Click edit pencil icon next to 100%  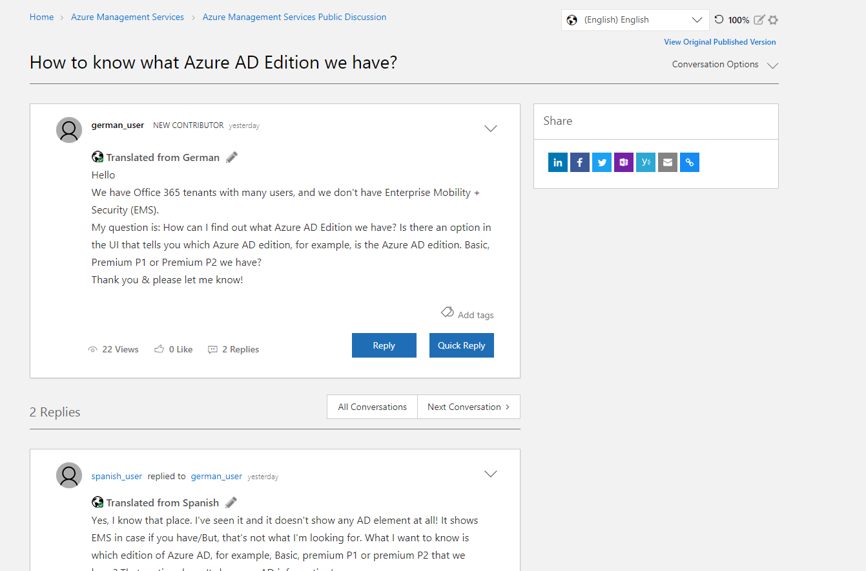coord(759,20)
